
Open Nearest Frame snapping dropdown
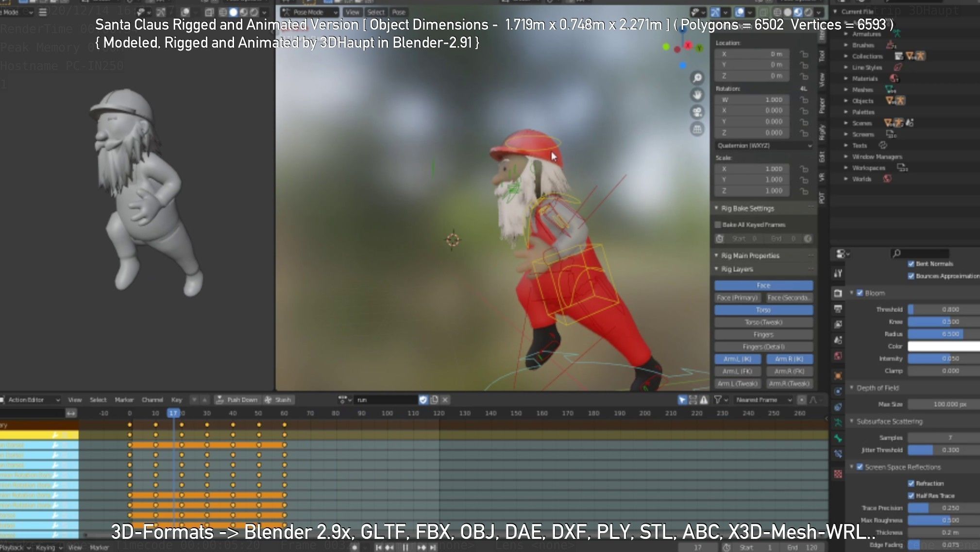point(763,400)
